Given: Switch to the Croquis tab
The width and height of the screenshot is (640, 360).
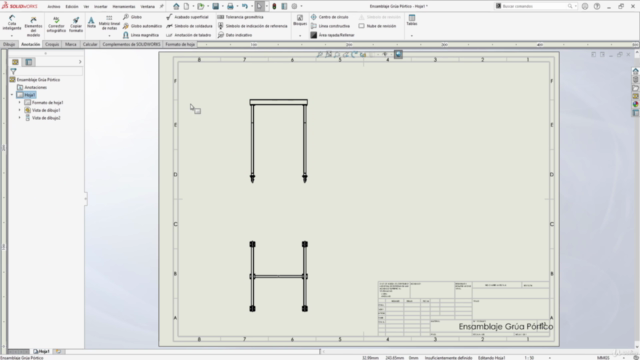Looking at the screenshot, I should pos(52,44).
